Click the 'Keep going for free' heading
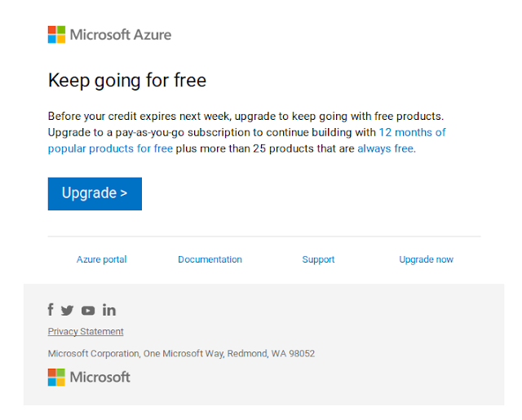This screenshot has height=420, width=522. pos(127,81)
